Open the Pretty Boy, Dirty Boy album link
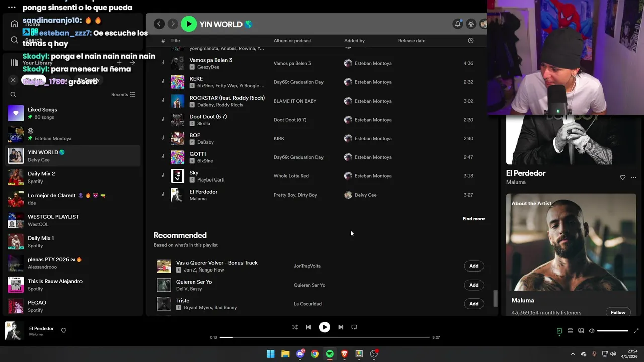The image size is (644, 362). coord(295,195)
